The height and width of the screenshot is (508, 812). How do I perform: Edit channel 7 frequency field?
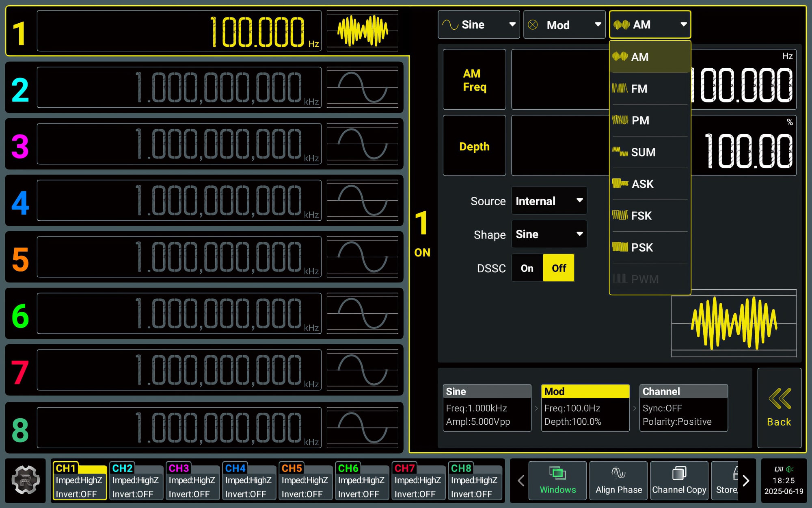[179, 370]
